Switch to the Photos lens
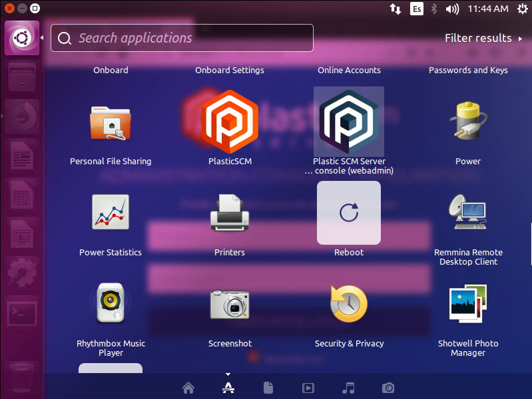Screen dimensions: 532x399 pos(388,388)
